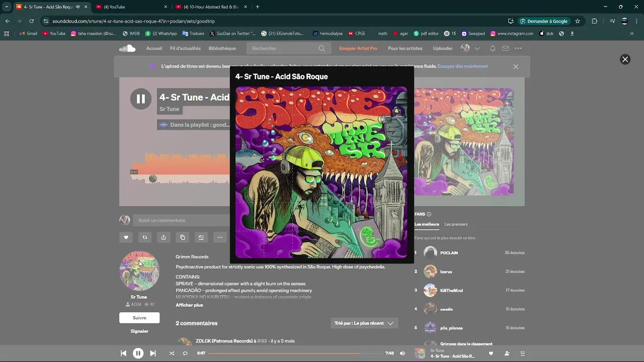Screen dimensions: 644x362
Task: Open fan pila_pilones profile
Action: coord(451,328)
